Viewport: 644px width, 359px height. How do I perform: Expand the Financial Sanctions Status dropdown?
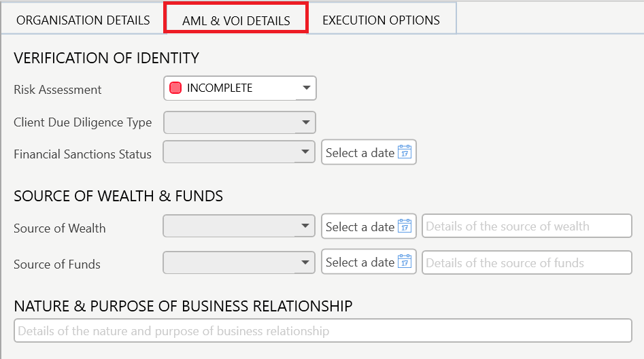239,152
